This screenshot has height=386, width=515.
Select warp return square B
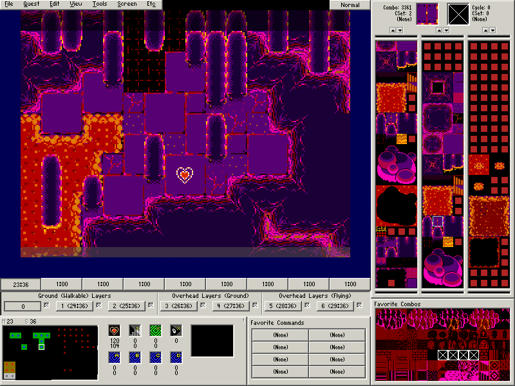tap(135, 358)
